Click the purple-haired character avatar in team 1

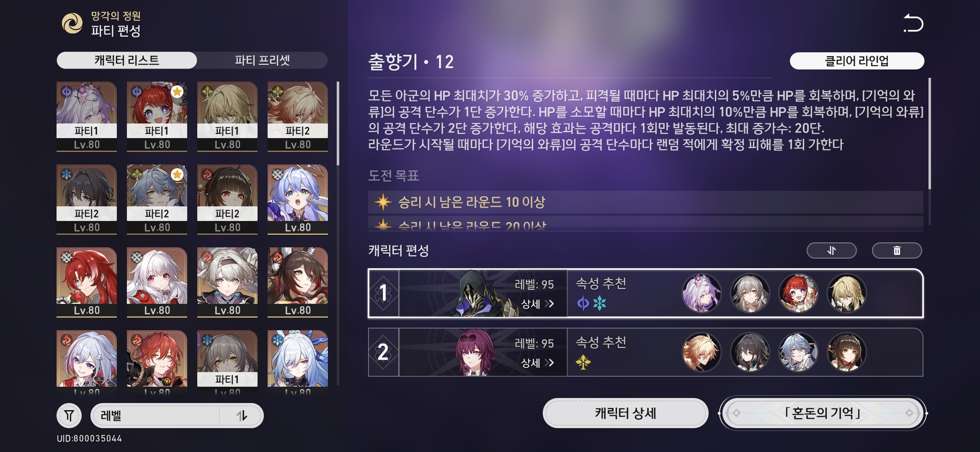pyautogui.click(x=701, y=293)
